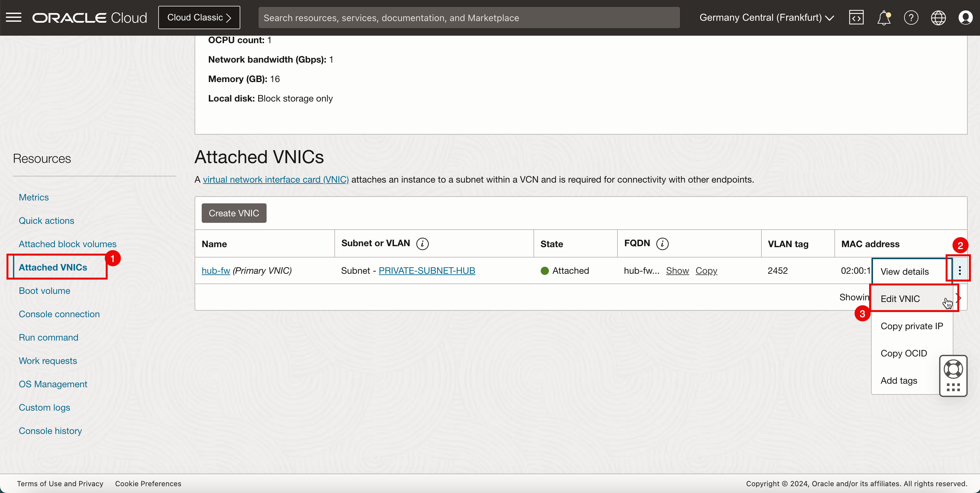980x493 pixels.
Task: Go to Attached block volumes resource
Action: 68,244
